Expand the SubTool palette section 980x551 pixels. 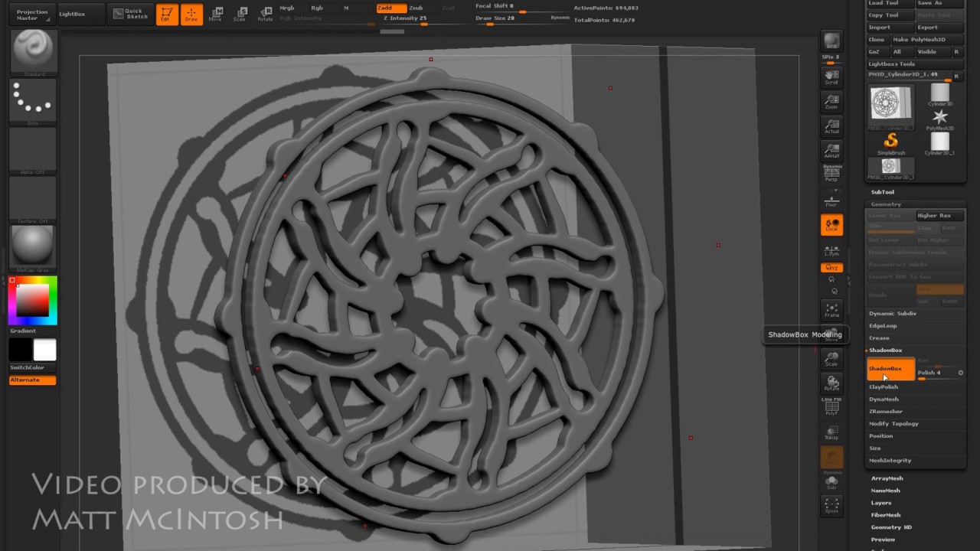883,192
